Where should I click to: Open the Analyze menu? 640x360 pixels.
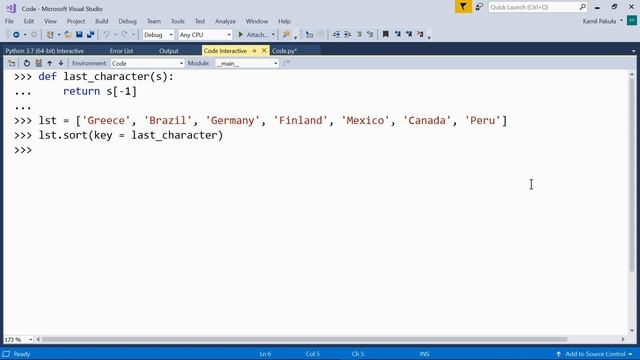[x=225, y=21]
